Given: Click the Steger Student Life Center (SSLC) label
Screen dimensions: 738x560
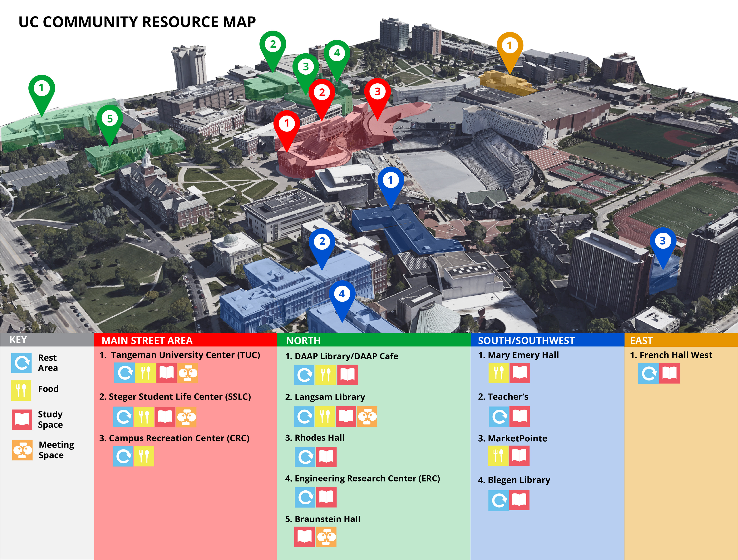Looking at the screenshot, I should click(x=180, y=397).
